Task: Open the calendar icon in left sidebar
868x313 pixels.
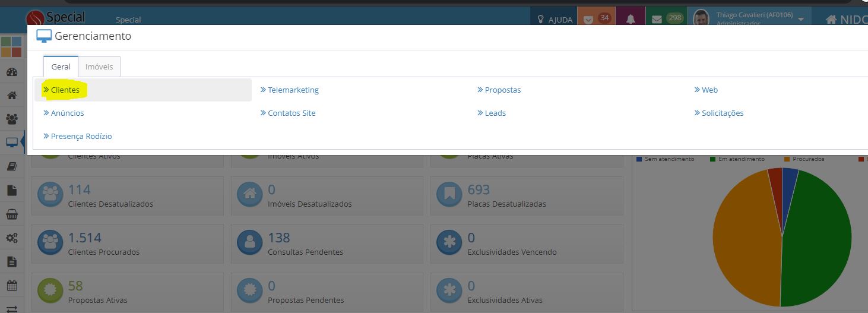Action: (x=11, y=285)
